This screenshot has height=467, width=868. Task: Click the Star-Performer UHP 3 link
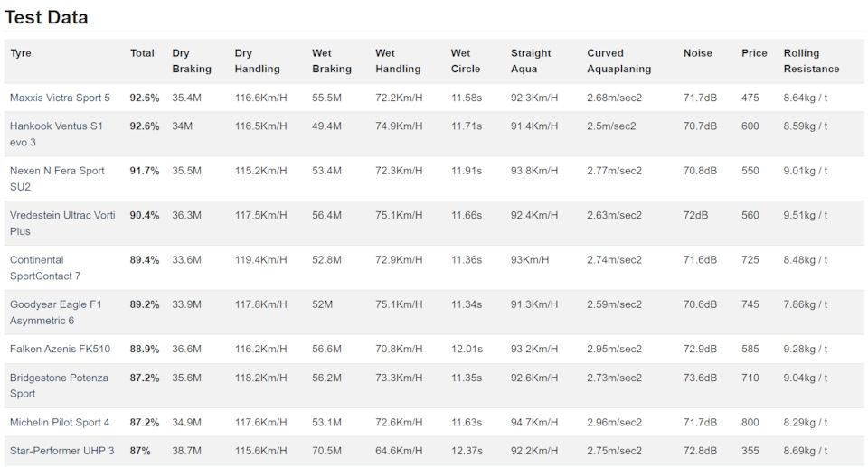pos(61,451)
